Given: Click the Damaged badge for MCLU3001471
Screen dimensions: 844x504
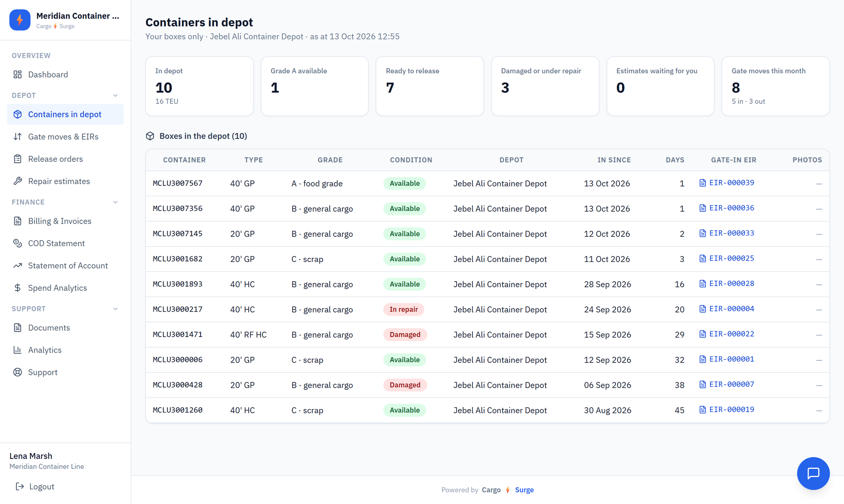Looking at the screenshot, I should coord(405,334).
